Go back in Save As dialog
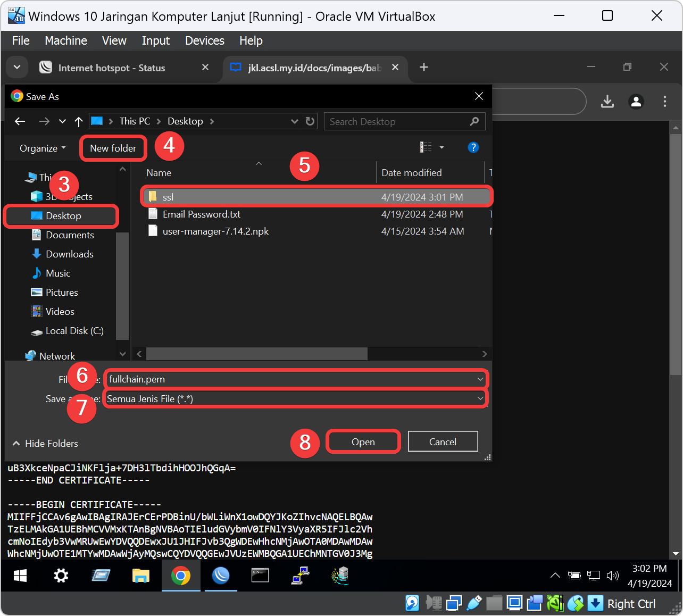 pos(20,121)
